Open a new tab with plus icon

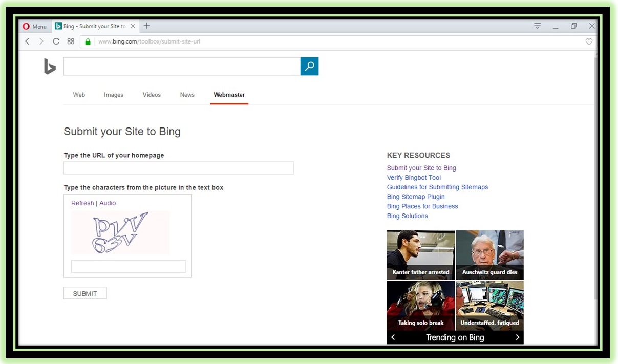pos(146,26)
